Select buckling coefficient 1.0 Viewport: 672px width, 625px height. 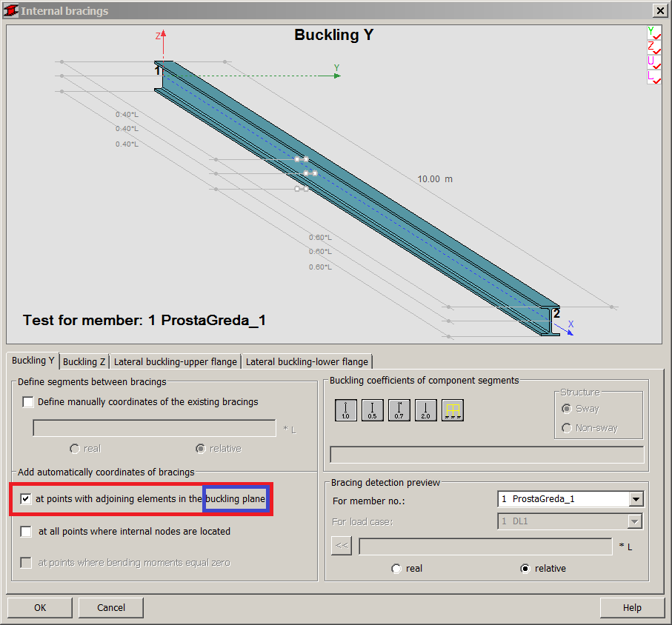345,410
